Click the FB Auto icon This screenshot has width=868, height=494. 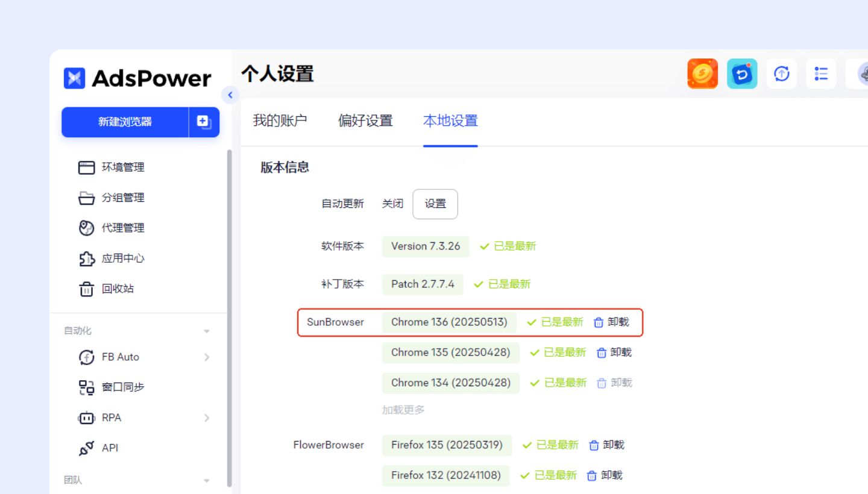(87, 357)
